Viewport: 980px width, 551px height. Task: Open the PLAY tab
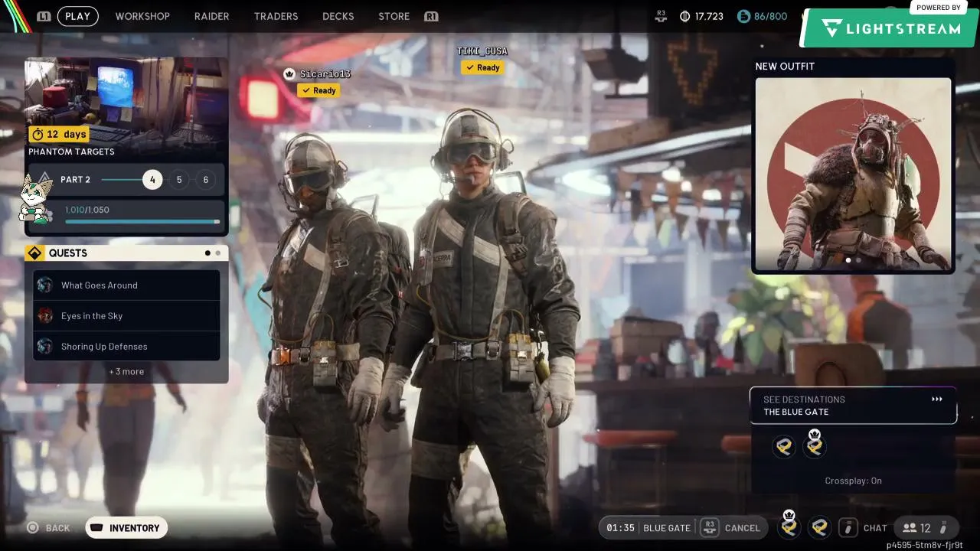coord(77,16)
